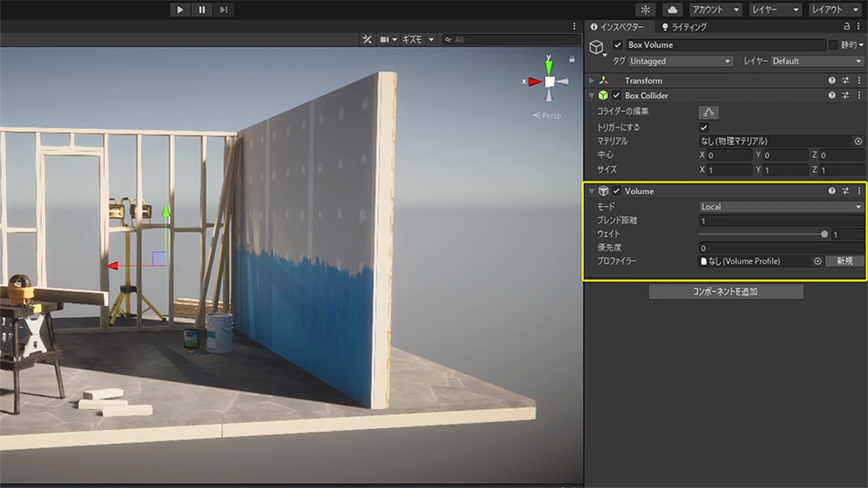The height and width of the screenshot is (488, 868).
Task: Open the Untagged tag dropdown
Action: click(680, 61)
